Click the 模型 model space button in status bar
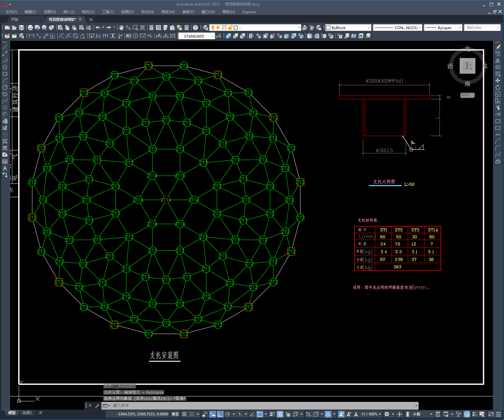Screen dimensions: 504x420 [x=175, y=414]
